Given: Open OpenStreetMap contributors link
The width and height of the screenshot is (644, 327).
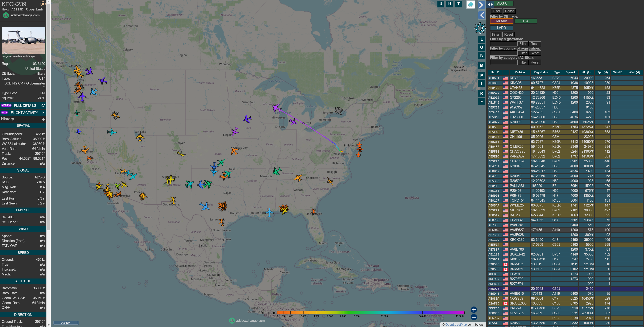Looking at the screenshot, I should click(456, 324).
